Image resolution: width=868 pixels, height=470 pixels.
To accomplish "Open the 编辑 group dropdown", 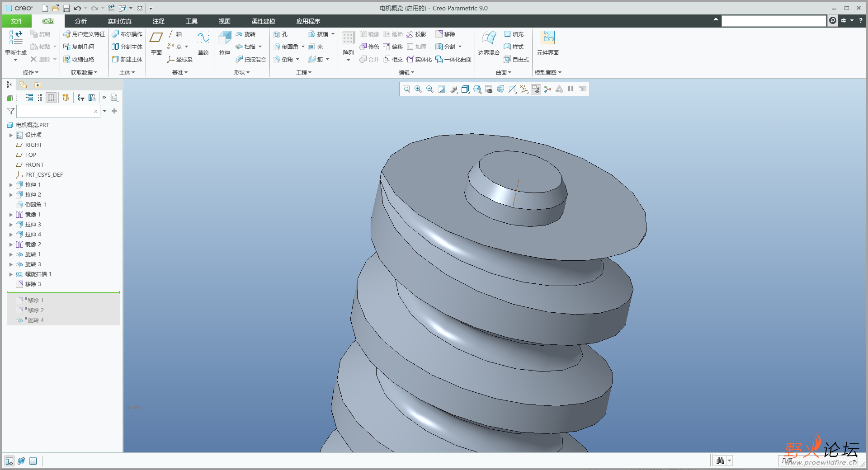I will point(406,72).
